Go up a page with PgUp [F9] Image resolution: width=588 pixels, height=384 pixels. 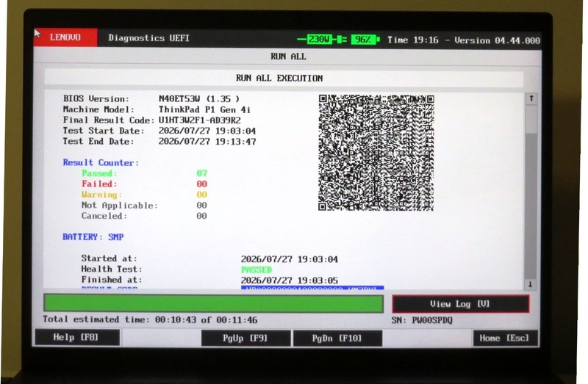point(245,338)
